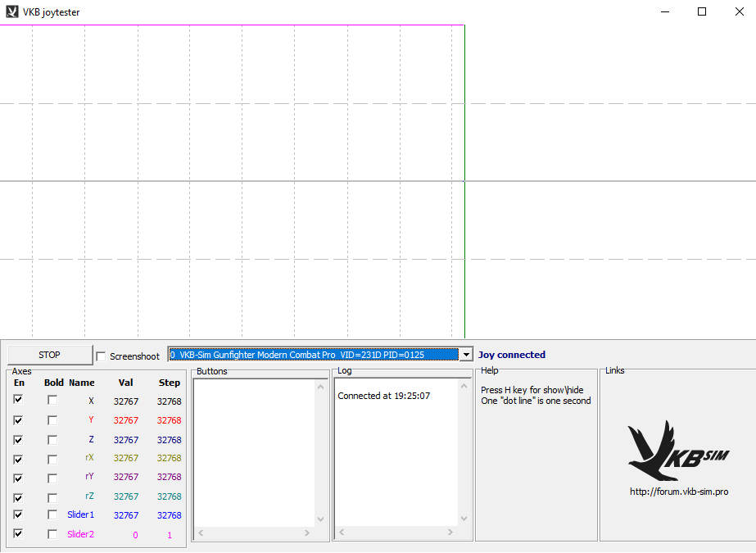Disable the X axis En checkbox
The width and height of the screenshot is (756, 553).
coord(18,400)
